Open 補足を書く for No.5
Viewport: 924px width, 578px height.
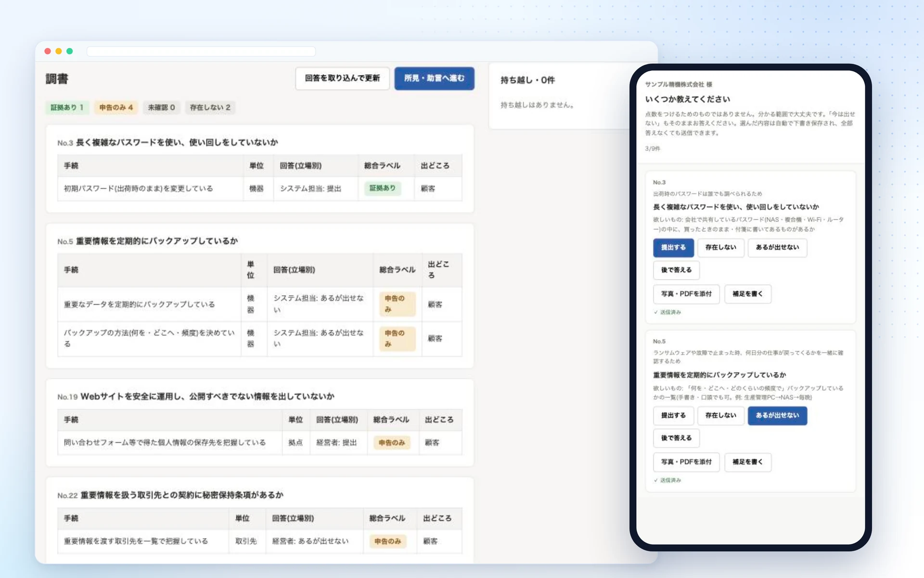pyautogui.click(x=748, y=462)
